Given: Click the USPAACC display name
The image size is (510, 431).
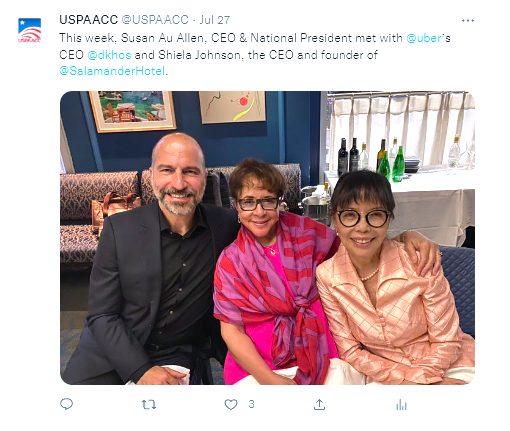Looking at the screenshot, I should coord(89,20).
